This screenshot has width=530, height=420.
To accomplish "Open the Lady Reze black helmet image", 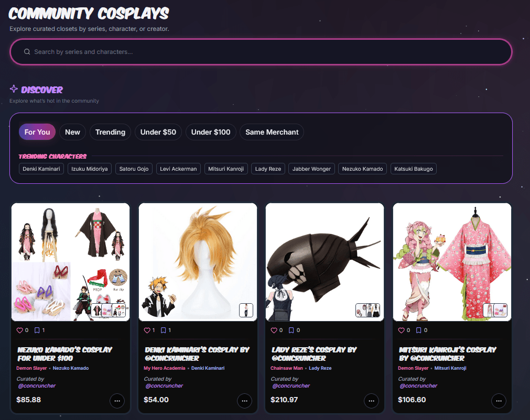I will pyautogui.click(x=325, y=262).
